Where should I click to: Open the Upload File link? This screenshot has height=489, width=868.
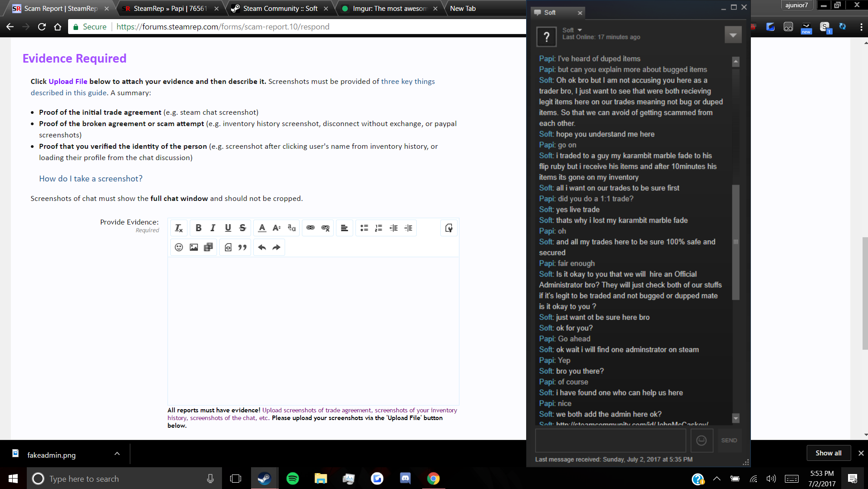coord(68,81)
